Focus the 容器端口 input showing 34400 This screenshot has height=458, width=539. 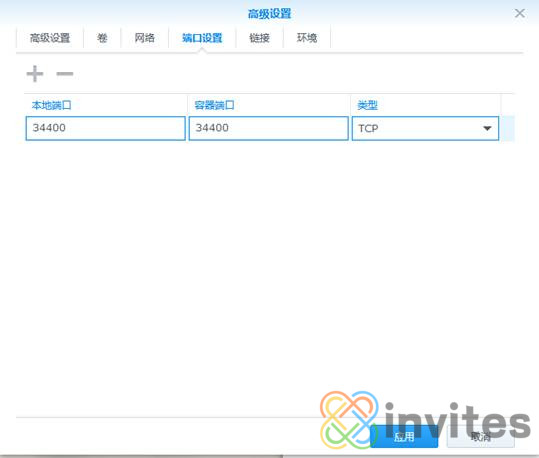268,128
